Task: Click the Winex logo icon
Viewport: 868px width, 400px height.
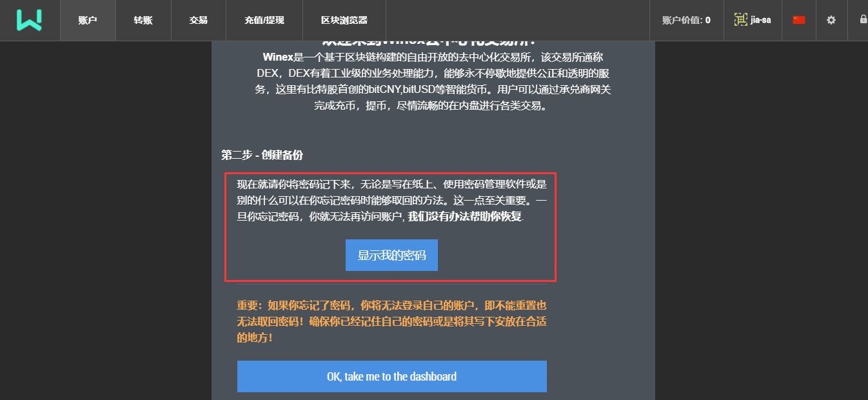Action: [x=30, y=20]
